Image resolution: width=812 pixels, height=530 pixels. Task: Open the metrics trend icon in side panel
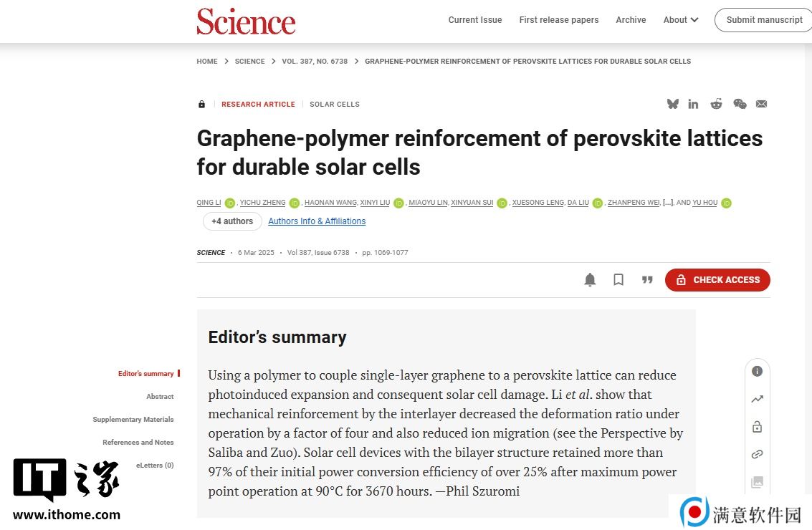pos(757,399)
